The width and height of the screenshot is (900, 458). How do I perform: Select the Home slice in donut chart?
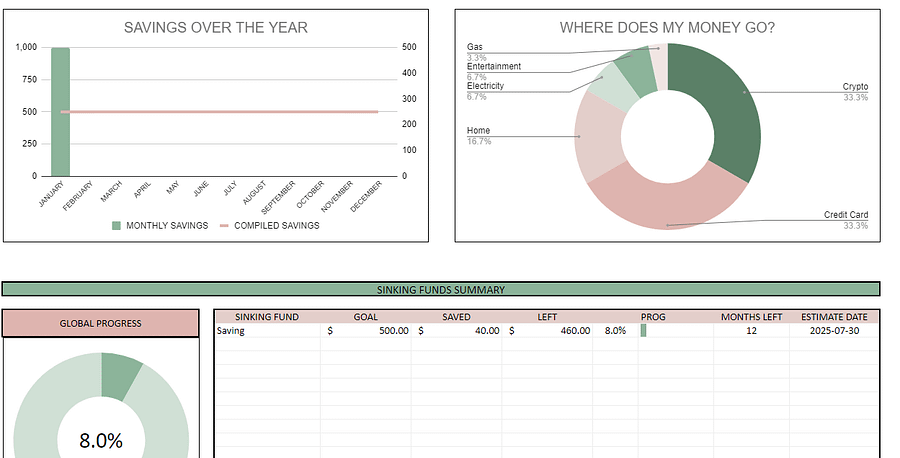coord(598,138)
